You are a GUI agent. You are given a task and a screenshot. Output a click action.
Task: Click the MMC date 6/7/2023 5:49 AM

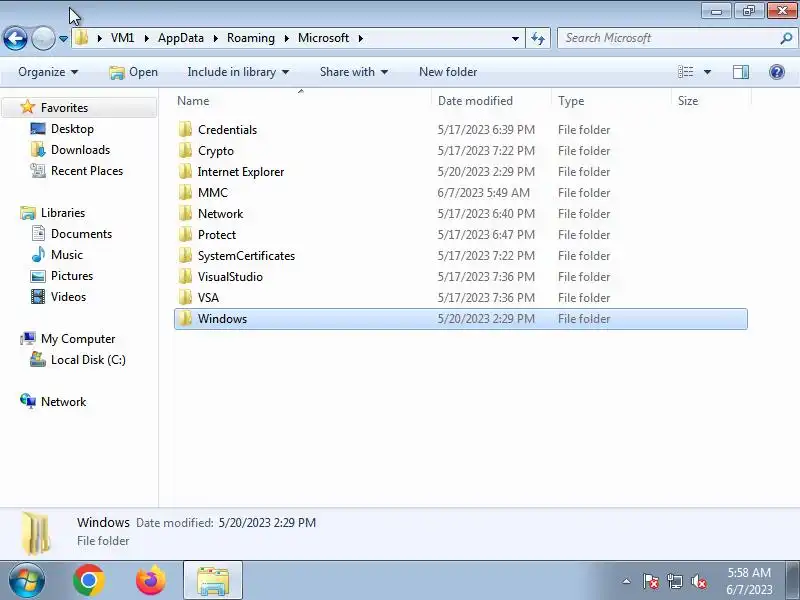[x=483, y=192]
